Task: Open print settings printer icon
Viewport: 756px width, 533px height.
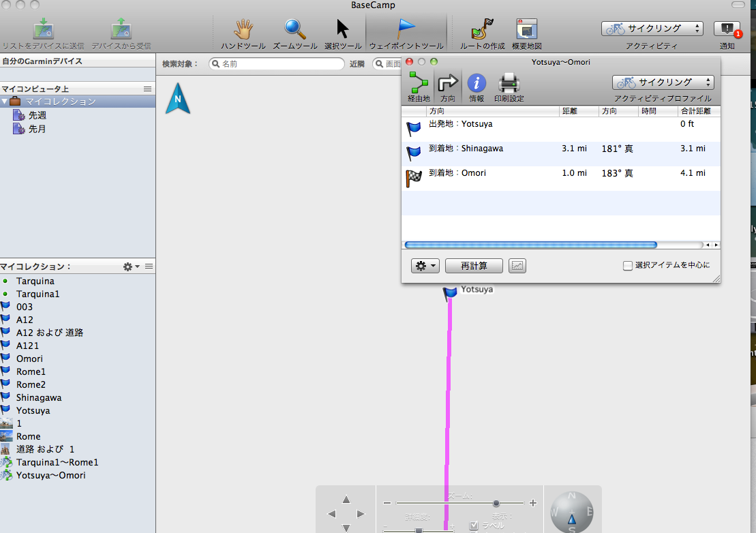Action: pyautogui.click(x=509, y=83)
